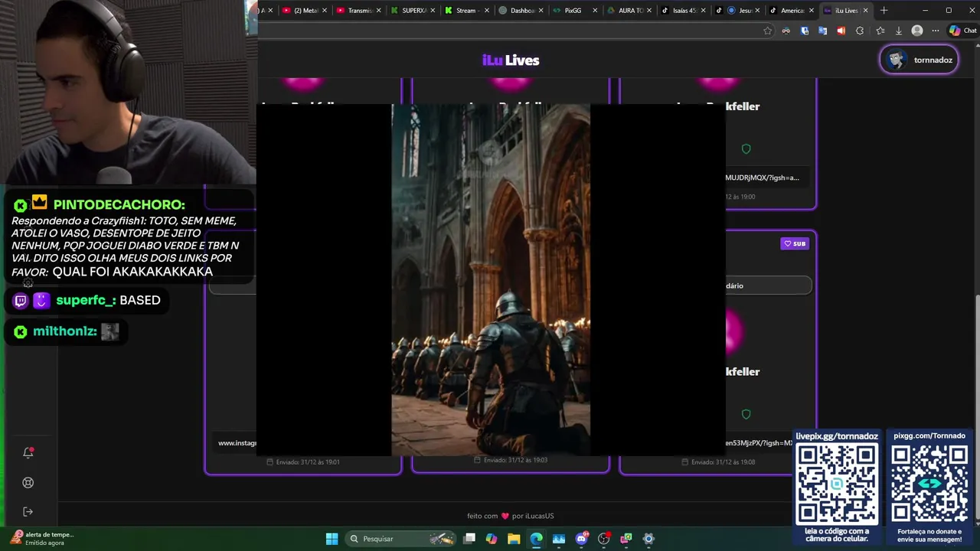The width and height of the screenshot is (980, 551).
Task: Click the Microsoft Edge taskbar icon
Action: pyautogui.click(x=537, y=539)
